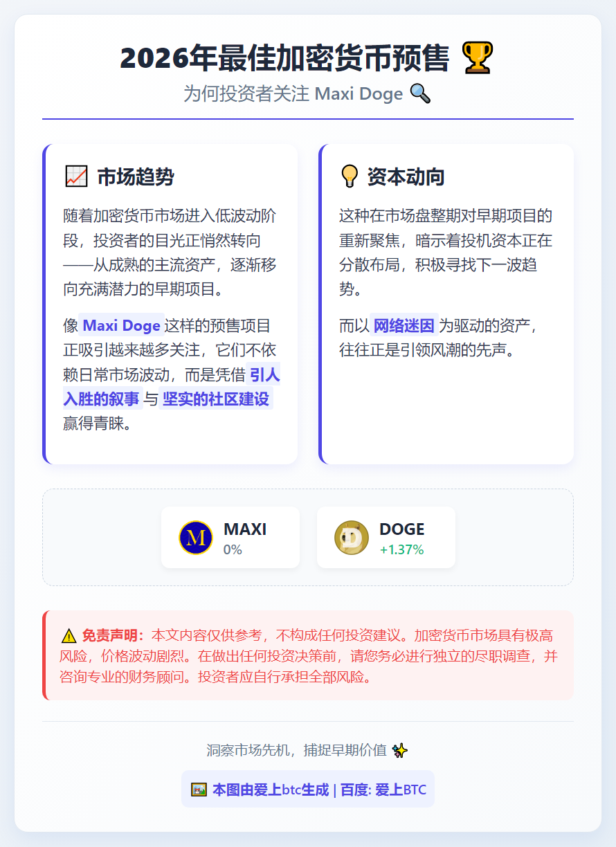Viewport: 616px width, 847px height.
Task: Click the sentence 往往正是引领风潮的先声
Action: point(429,349)
